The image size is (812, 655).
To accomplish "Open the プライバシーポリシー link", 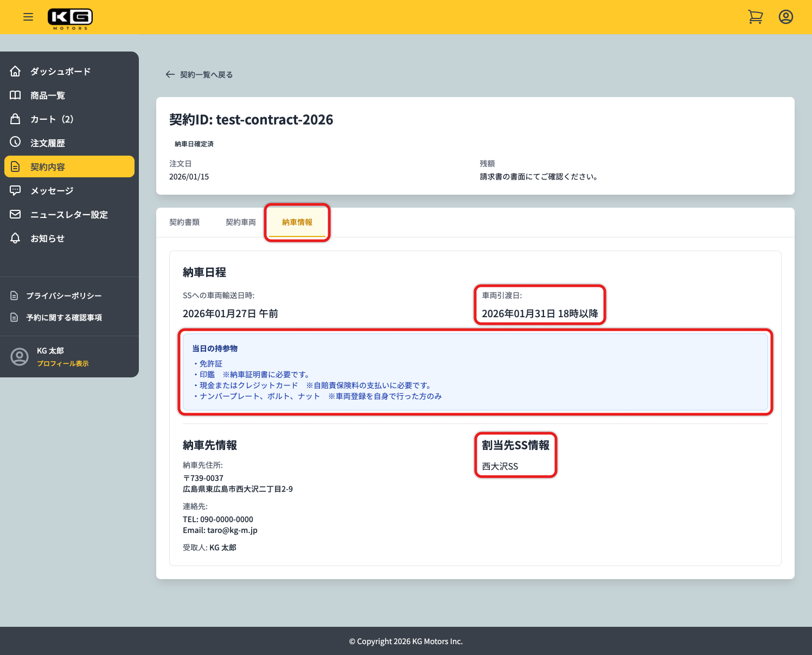I will [64, 296].
